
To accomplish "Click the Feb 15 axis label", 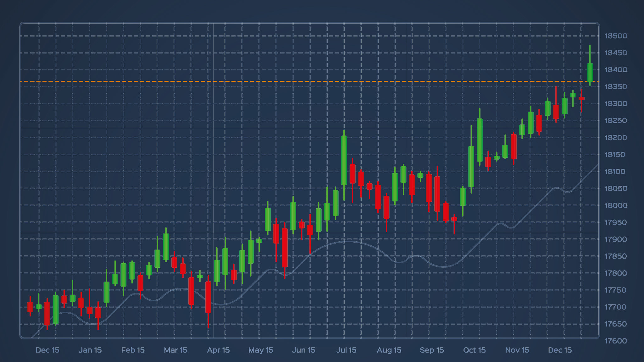I will [133, 350].
